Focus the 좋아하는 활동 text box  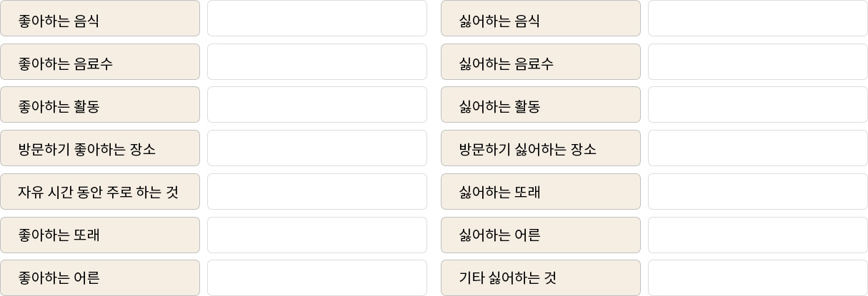317,105
